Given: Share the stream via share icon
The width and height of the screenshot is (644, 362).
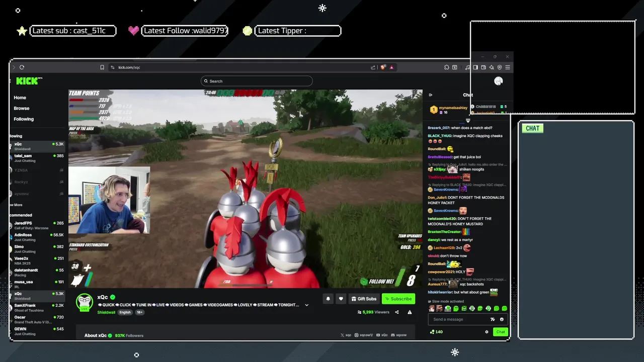Looking at the screenshot, I should pyautogui.click(x=396, y=312).
